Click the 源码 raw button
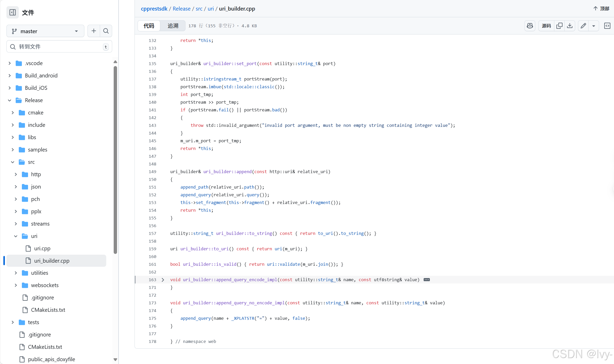Image resolution: width=614 pixels, height=364 pixels. click(x=546, y=26)
